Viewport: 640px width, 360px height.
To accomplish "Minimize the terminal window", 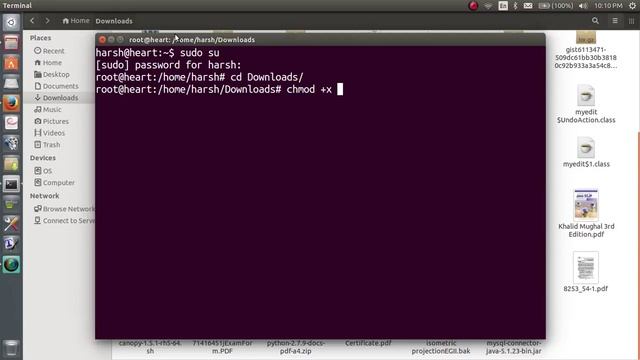I will (111, 40).
